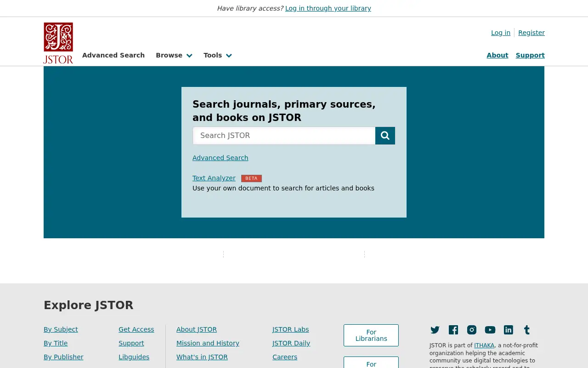Click the BETA badge
588x368 pixels.
[251, 178]
